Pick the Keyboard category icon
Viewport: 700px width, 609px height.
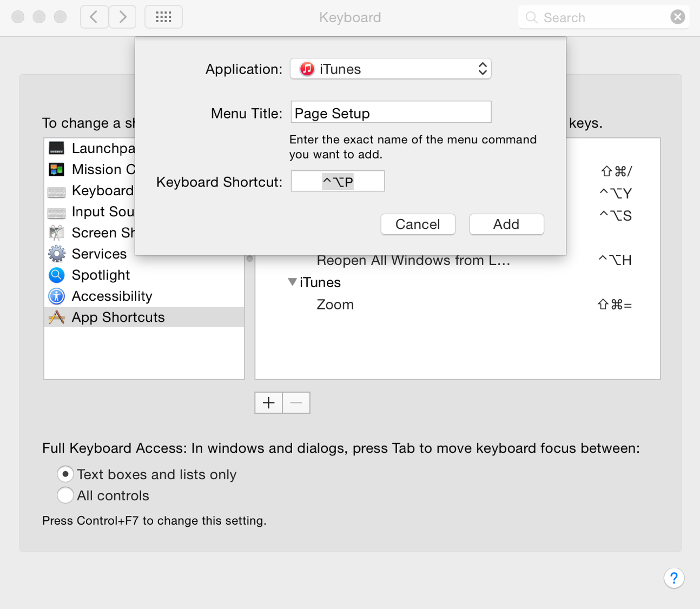[x=56, y=191]
